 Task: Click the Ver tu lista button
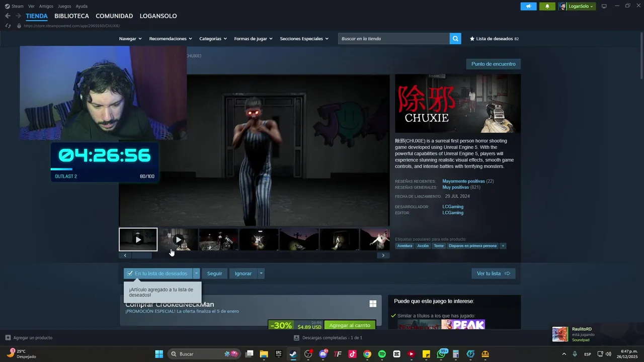[x=493, y=274]
